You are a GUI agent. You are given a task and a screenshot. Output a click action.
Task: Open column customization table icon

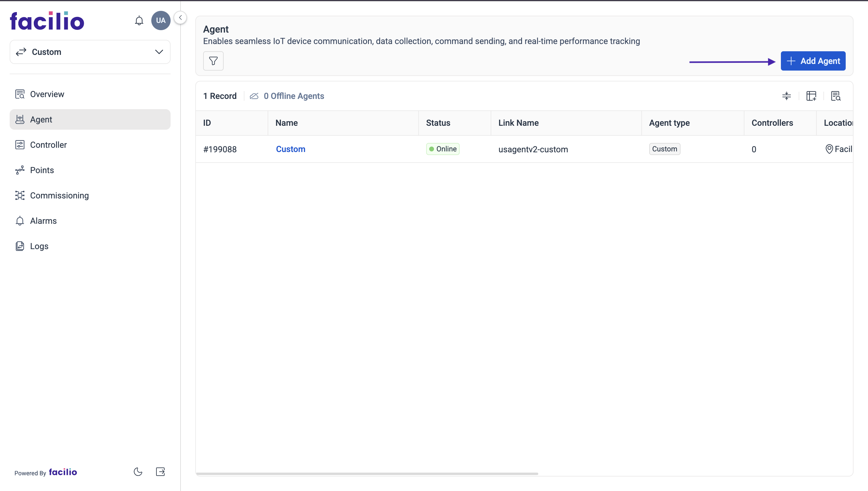point(811,96)
